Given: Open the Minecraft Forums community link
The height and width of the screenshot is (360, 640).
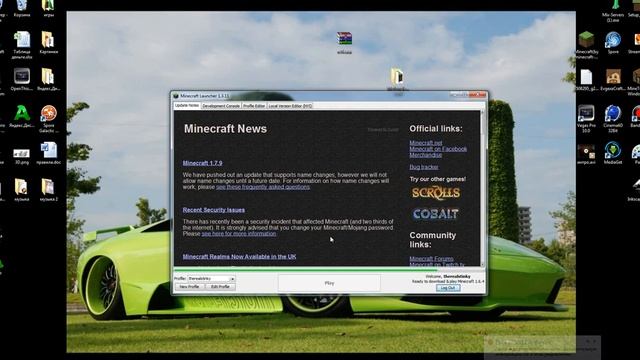Looking at the screenshot, I should pyautogui.click(x=431, y=259).
